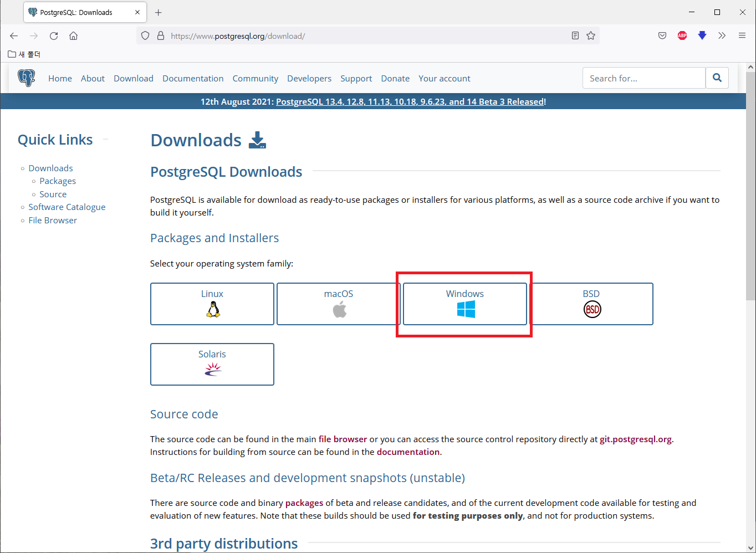This screenshot has width=756, height=553.
Task: Select the Linux label text
Action: (x=212, y=294)
